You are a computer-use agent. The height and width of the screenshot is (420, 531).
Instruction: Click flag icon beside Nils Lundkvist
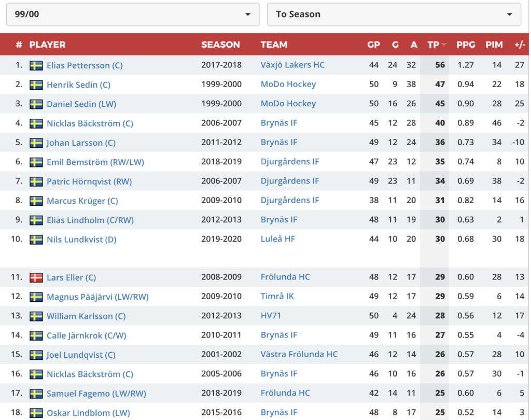(x=36, y=240)
